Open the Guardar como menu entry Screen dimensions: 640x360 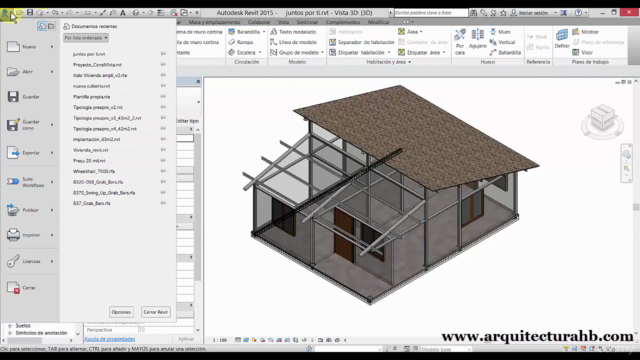(30, 124)
